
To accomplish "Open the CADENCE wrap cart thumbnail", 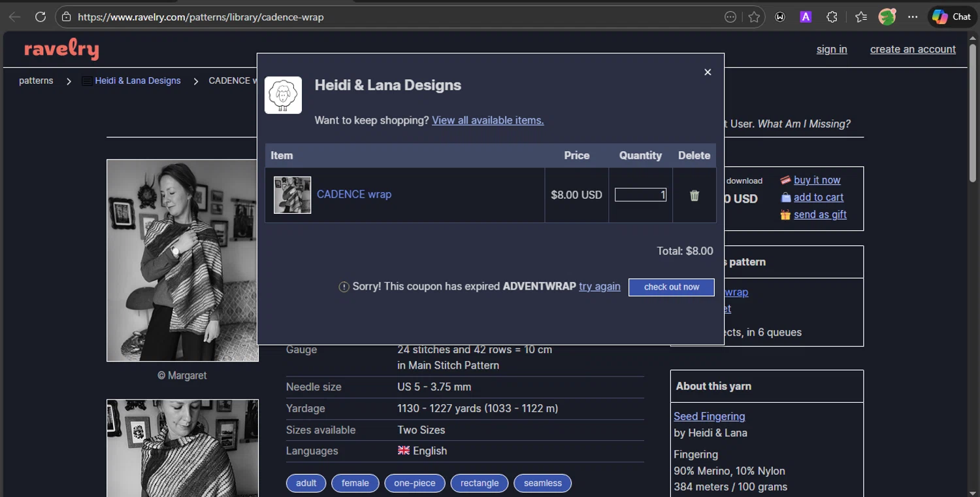I will [292, 195].
